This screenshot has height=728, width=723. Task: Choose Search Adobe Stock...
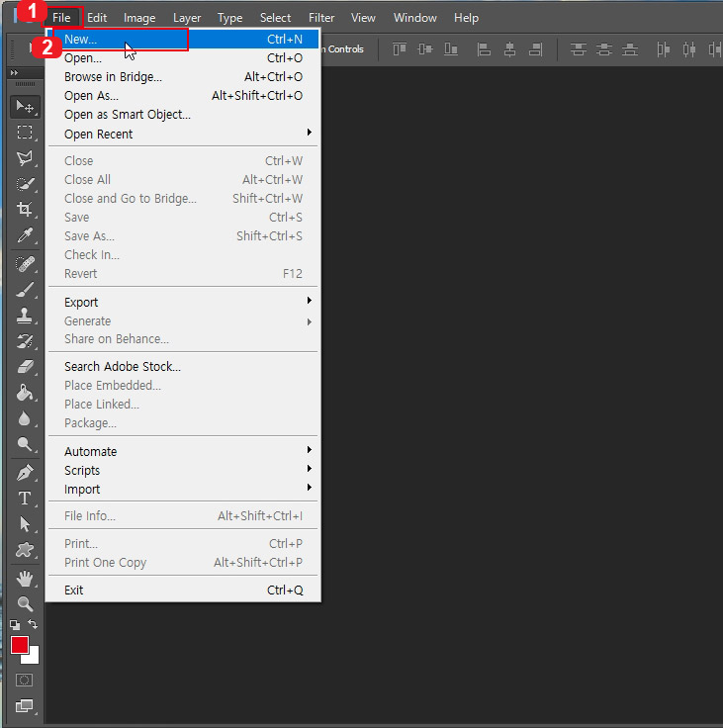[183, 366]
